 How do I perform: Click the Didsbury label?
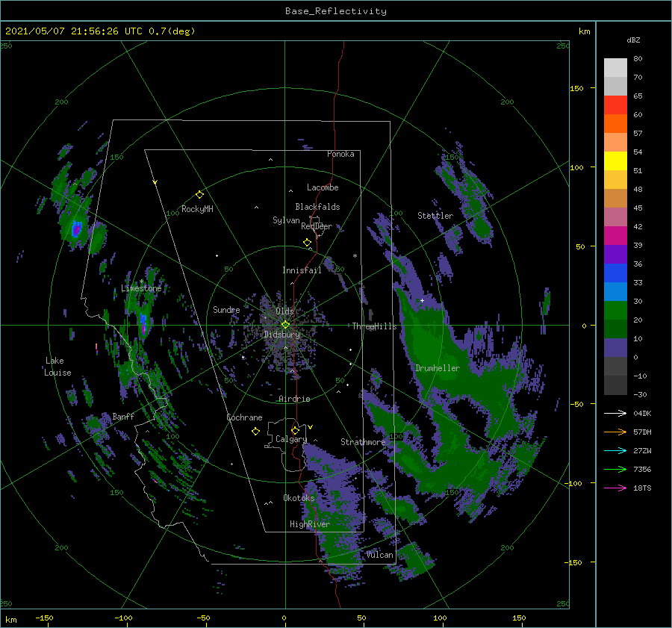click(x=281, y=335)
